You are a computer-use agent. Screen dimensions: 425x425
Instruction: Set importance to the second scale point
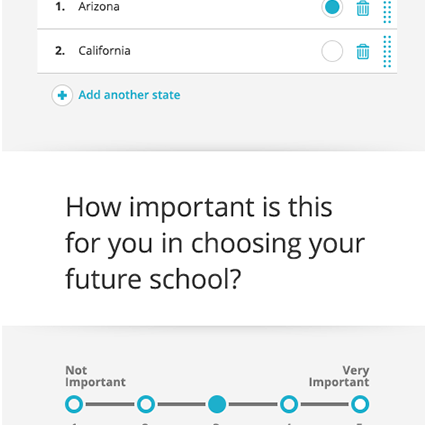tap(146, 404)
